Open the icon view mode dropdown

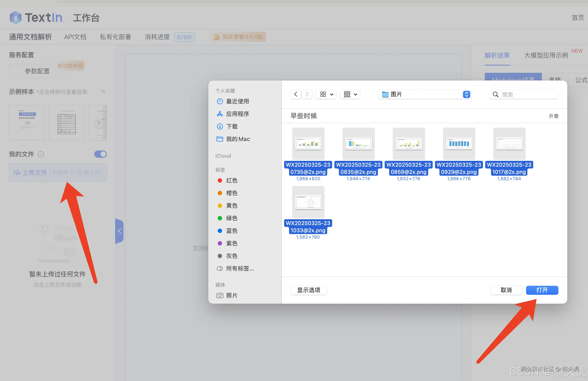click(x=326, y=94)
